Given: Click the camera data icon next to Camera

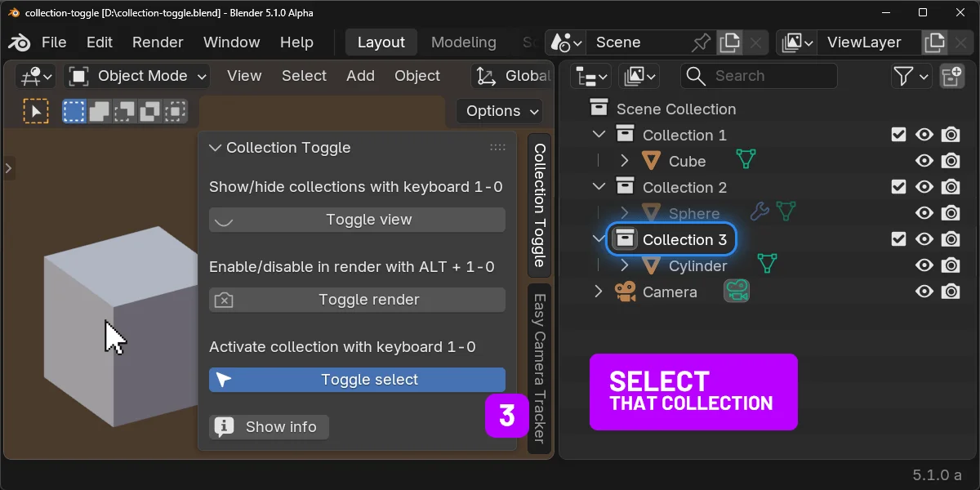Looking at the screenshot, I should click(736, 291).
